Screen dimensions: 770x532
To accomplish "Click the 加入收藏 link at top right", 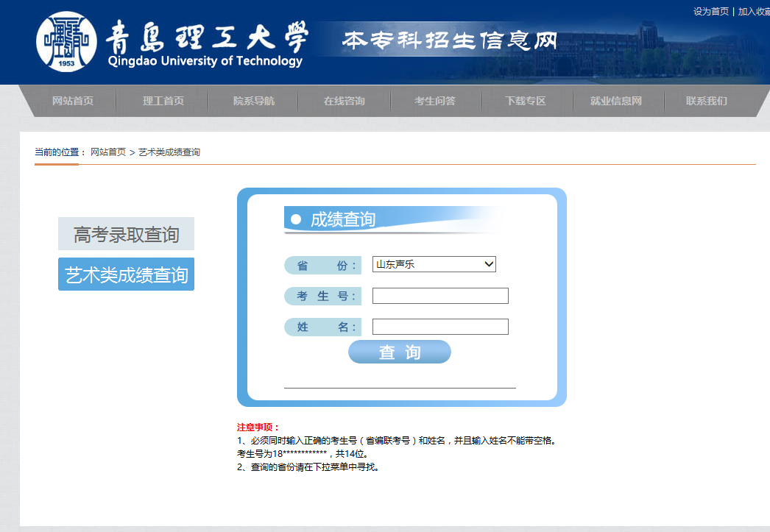I will [x=753, y=12].
